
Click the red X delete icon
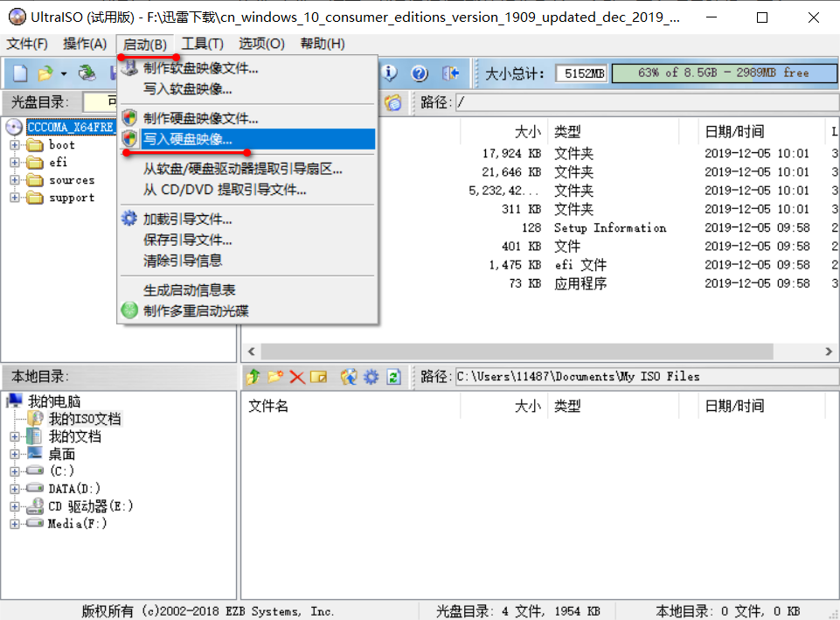point(297,377)
